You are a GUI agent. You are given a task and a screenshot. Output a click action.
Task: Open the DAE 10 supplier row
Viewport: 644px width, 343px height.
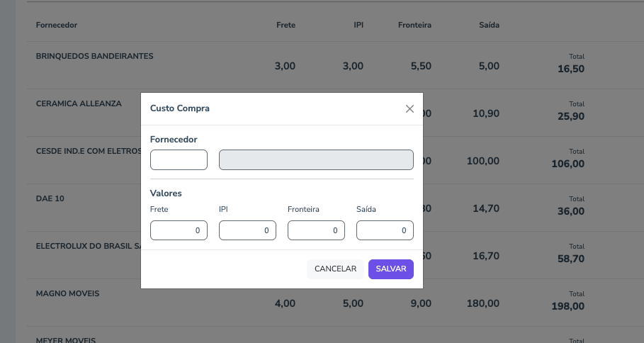[x=50, y=198]
